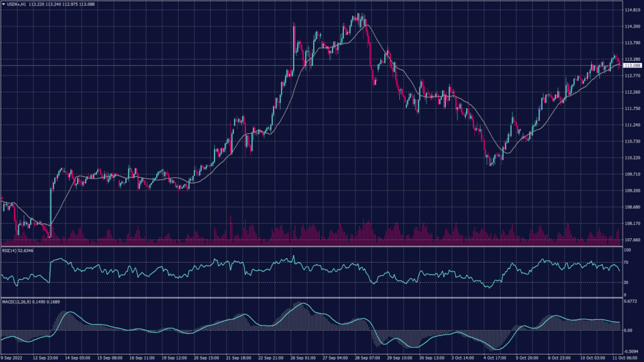Click the 114.810 price axis label

point(632,10)
